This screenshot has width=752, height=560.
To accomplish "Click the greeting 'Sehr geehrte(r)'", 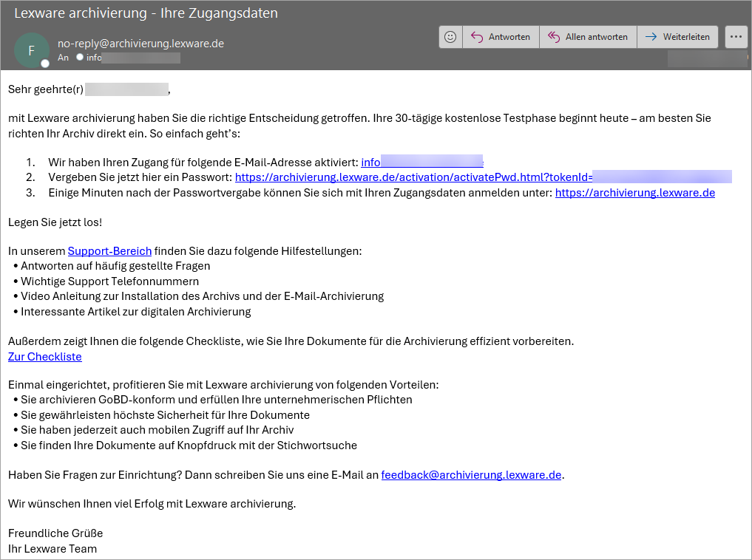I will coord(46,89).
